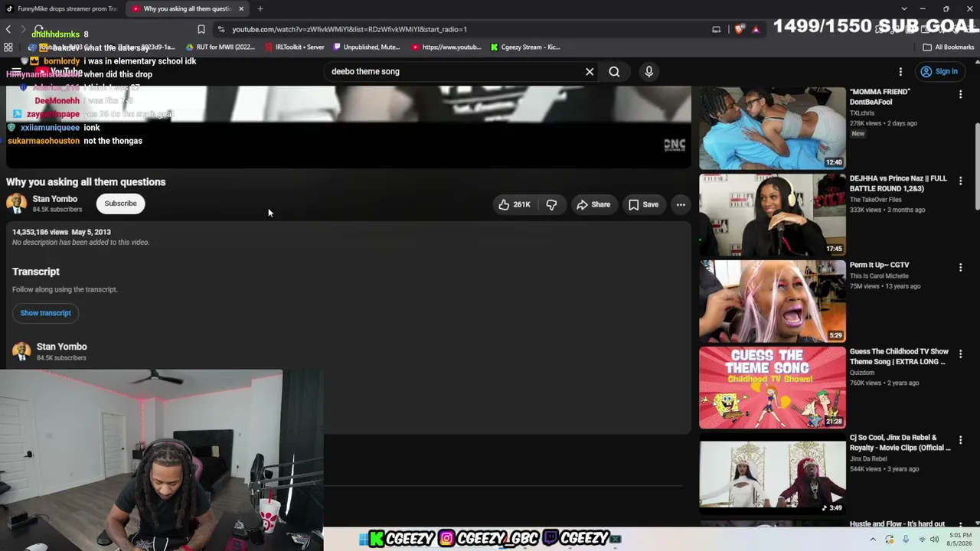Open TXLchris channel name
This screenshot has height=551, width=980.
862,112
